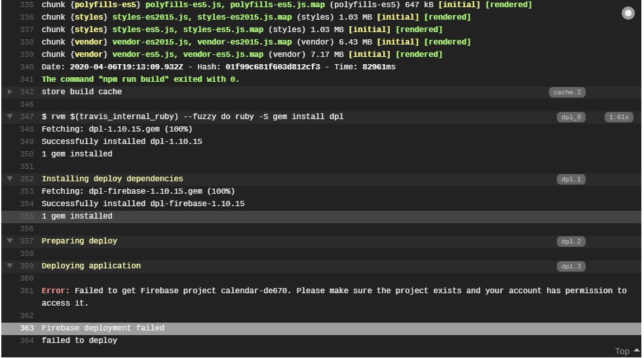Image resolution: width=644 pixels, height=358 pixels.
Task: Click '6.43 MB' vendor-es2015 size
Action: click(x=355, y=42)
